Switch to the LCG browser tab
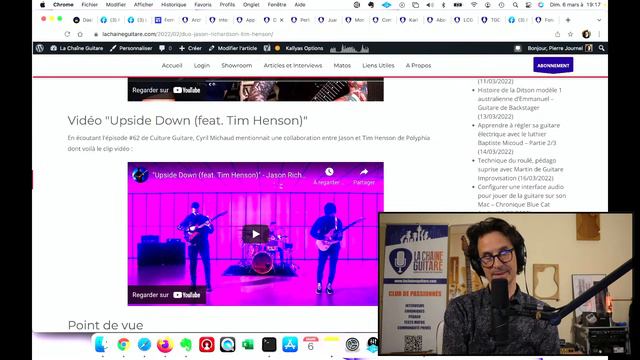640x360 pixels. [464, 20]
